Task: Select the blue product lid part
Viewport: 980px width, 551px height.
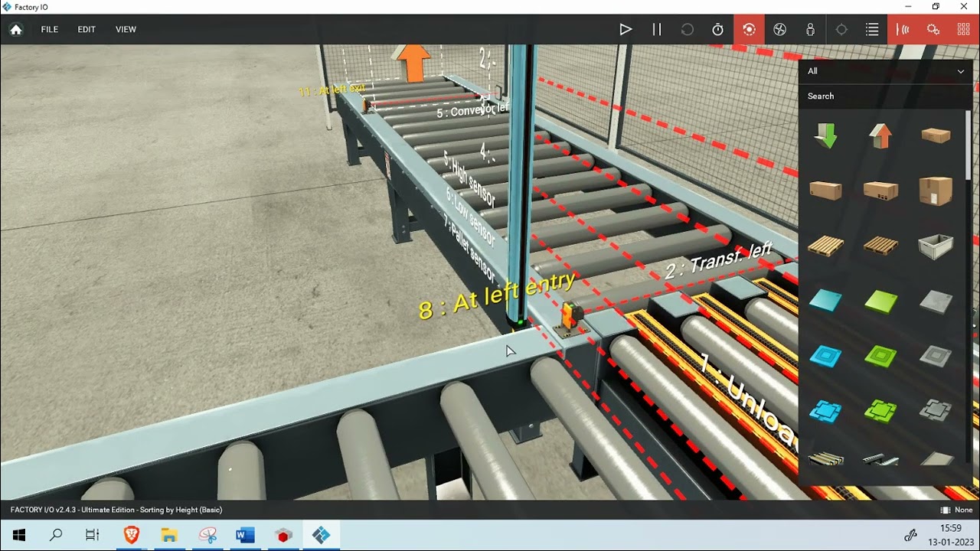Action: point(825,411)
